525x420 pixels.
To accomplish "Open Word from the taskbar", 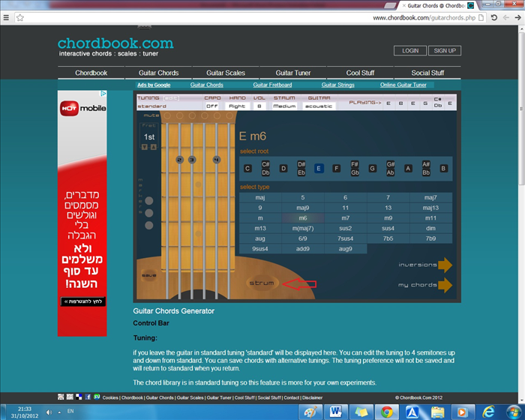I will [x=336, y=412].
